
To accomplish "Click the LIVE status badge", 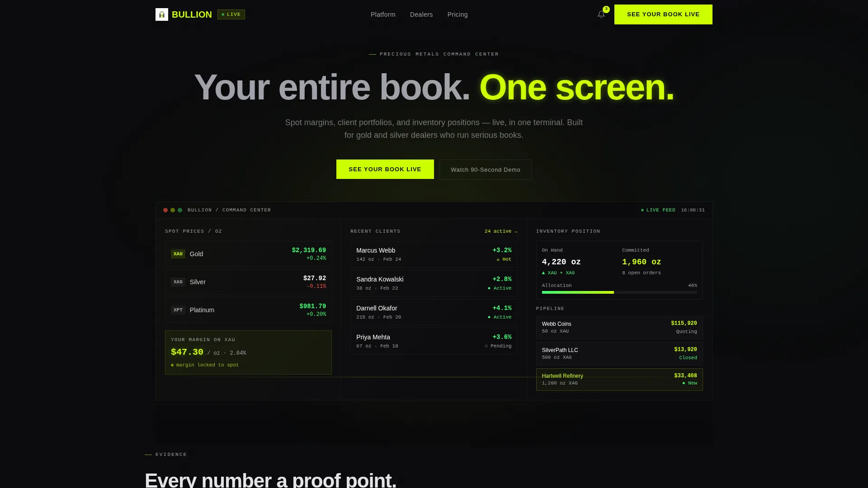I will point(231,14).
